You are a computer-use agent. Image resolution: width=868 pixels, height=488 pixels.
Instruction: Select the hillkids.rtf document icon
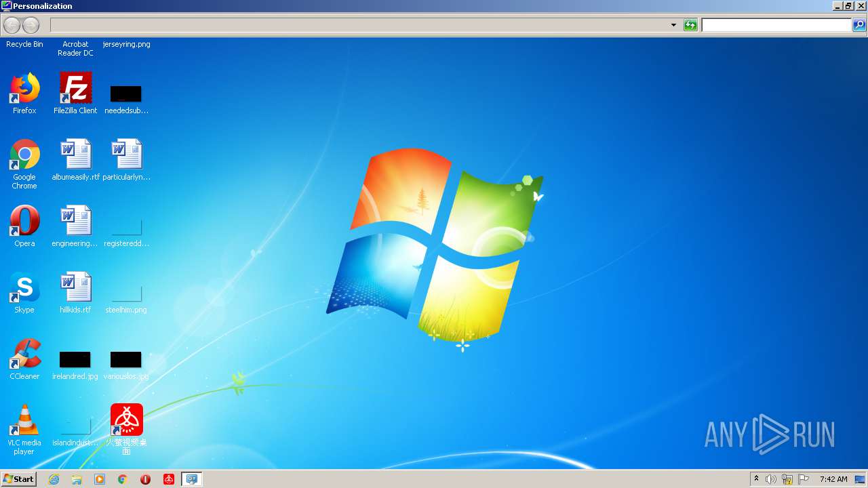click(75, 287)
